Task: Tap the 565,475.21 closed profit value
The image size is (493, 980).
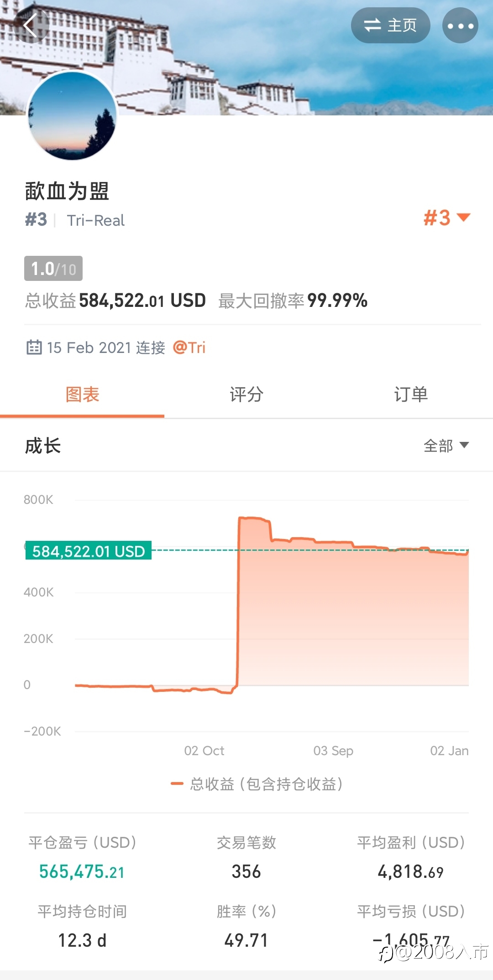Action: [82, 872]
